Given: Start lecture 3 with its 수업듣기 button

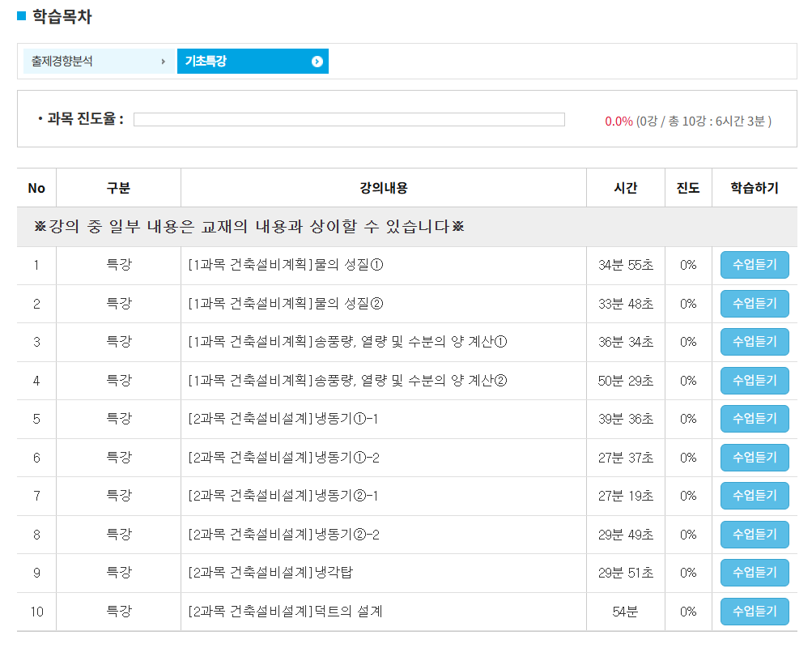Looking at the screenshot, I should [754, 342].
